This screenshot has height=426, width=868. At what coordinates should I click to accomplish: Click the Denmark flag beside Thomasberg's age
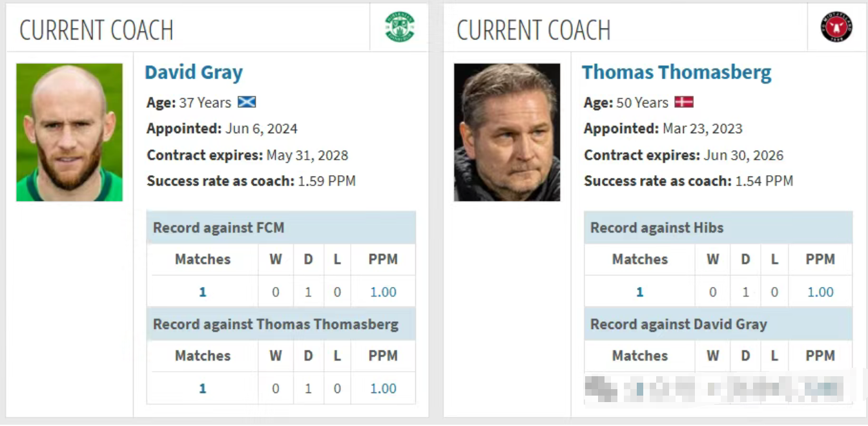coord(684,102)
